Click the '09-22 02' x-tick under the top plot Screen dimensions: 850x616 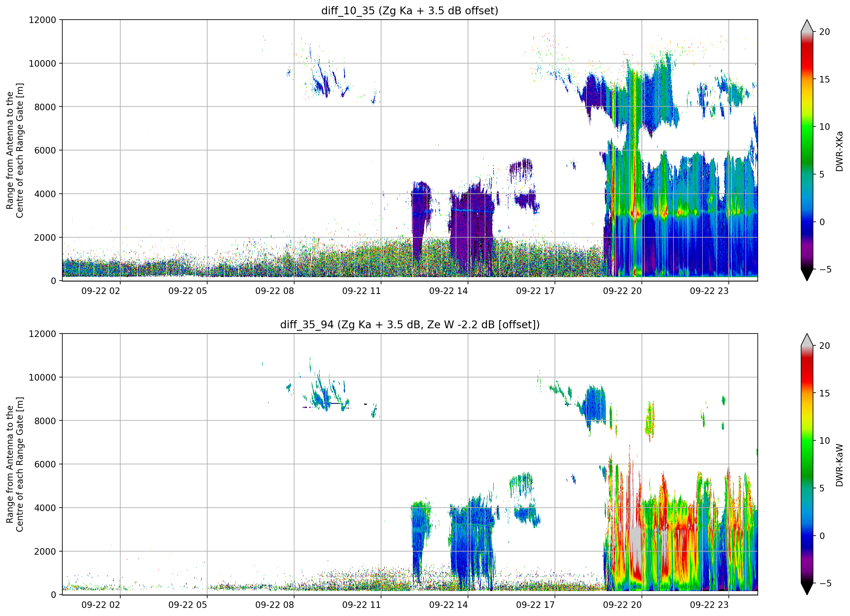[x=101, y=291]
